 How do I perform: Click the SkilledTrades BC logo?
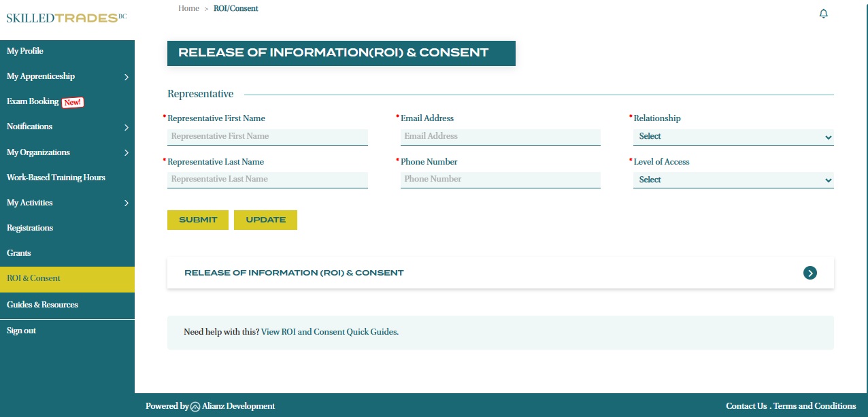tap(66, 18)
